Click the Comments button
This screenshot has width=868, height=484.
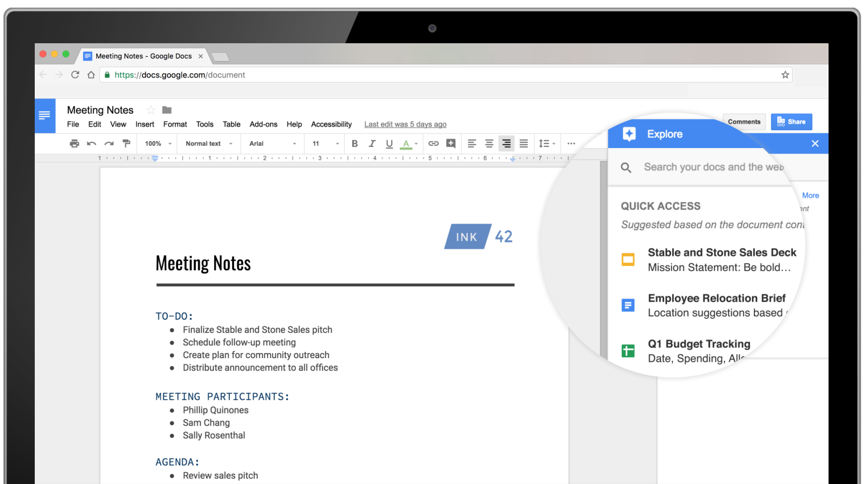744,122
